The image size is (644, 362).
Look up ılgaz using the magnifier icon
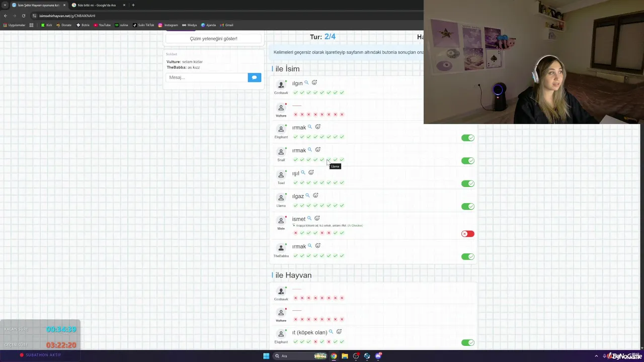307,196
